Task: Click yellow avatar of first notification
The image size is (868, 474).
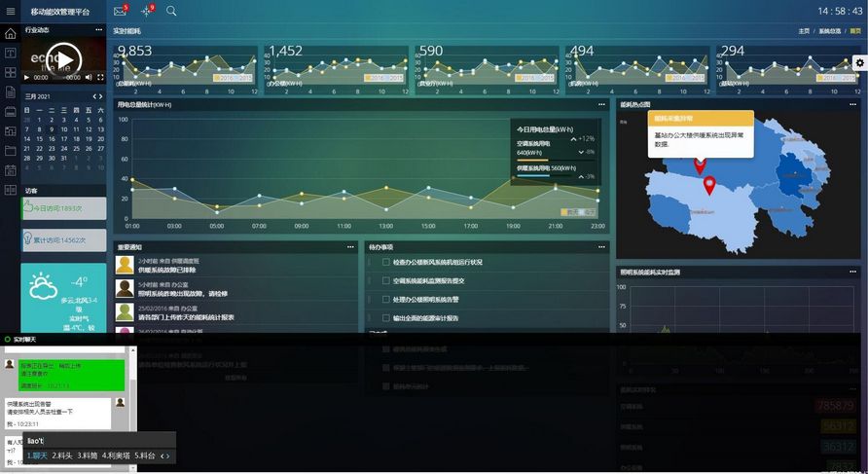Action: click(x=125, y=265)
